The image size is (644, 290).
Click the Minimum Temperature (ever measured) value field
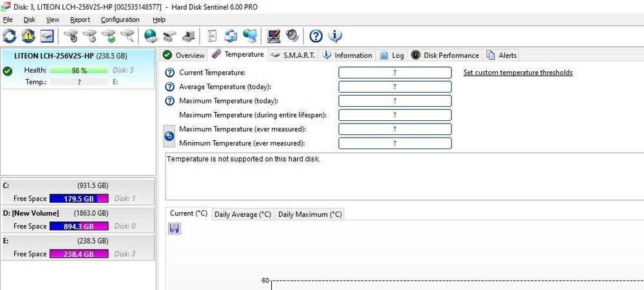coord(395,143)
